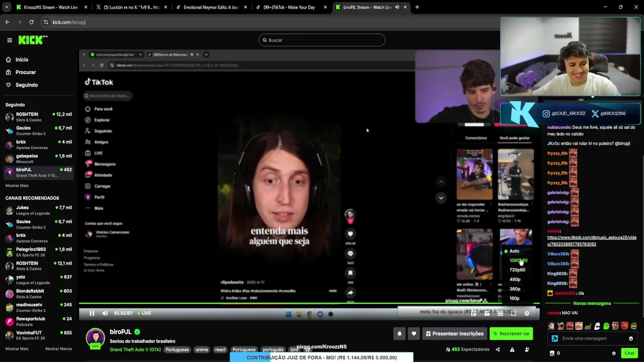Toggle the notification bell for biroPJL

399,333
